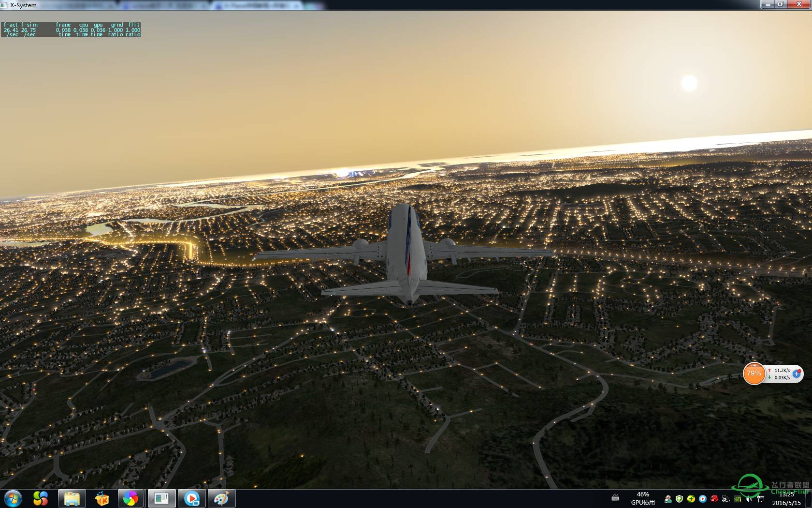
Task: Launch the four-color clover app in taskbar
Action: [40, 498]
